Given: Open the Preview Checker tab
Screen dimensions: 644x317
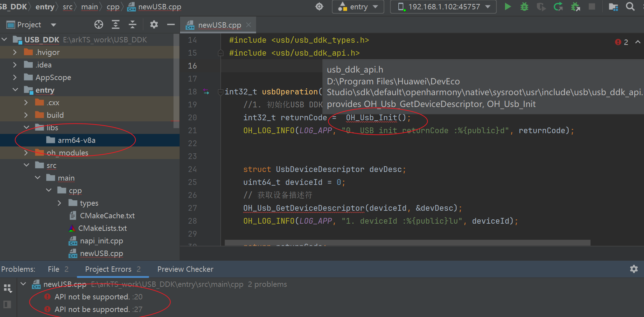Looking at the screenshot, I should point(185,269).
